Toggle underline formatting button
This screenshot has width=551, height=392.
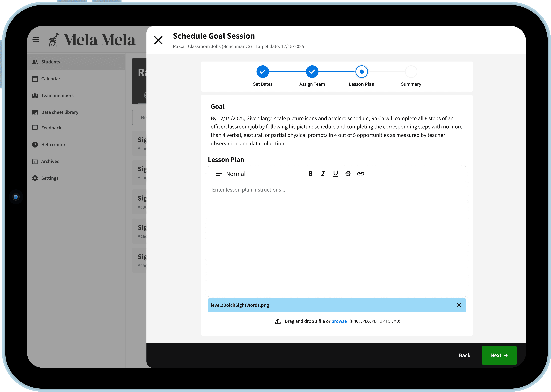[x=335, y=174]
